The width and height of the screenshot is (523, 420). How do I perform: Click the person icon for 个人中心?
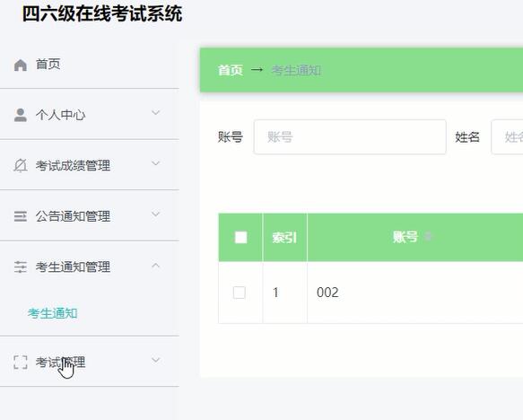pos(21,115)
